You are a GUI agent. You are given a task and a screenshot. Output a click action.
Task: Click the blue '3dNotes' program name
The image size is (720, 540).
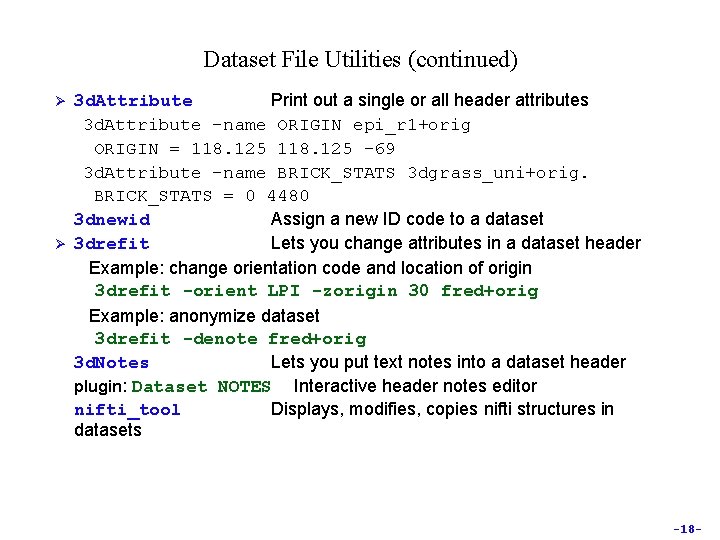click(x=112, y=363)
